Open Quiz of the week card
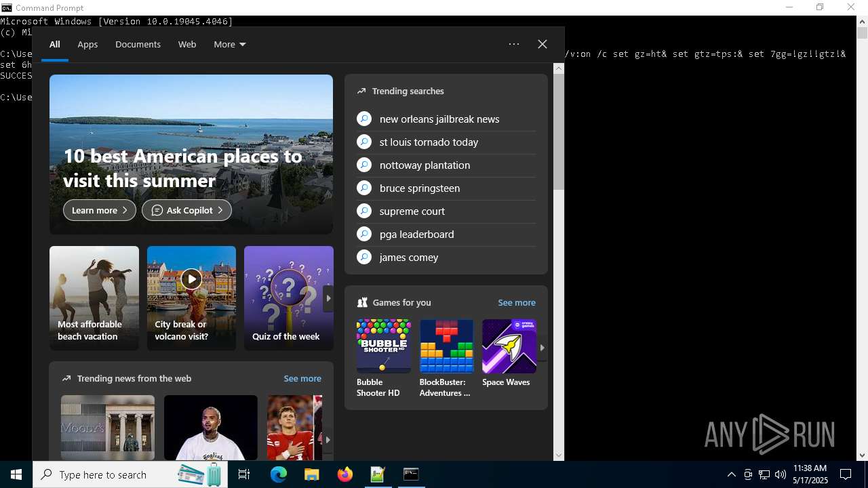This screenshot has width=868, height=488. coord(288,298)
